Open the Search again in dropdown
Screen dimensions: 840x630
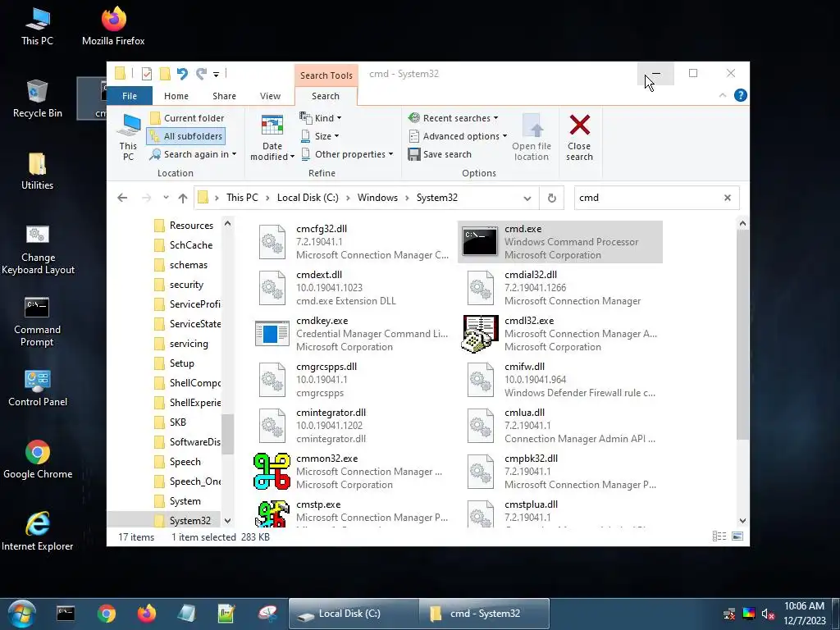pyautogui.click(x=193, y=154)
